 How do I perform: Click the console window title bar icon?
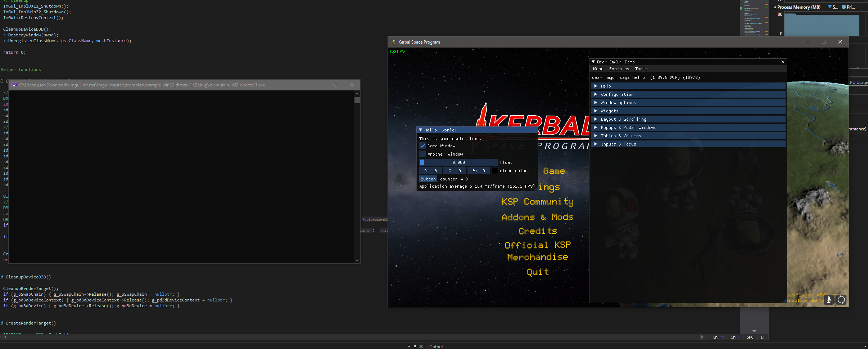tap(14, 85)
